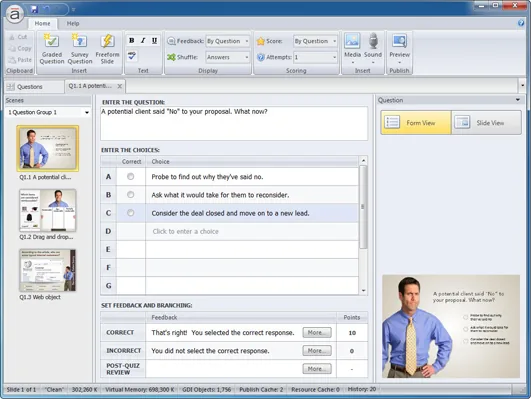Switch to the Help ribbon tab

(73, 23)
